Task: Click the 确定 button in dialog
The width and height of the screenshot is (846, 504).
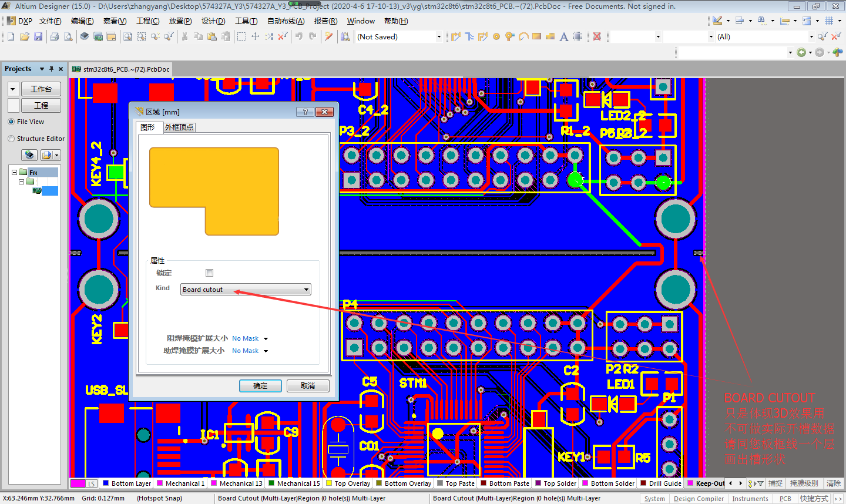Action: pyautogui.click(x=260, y=386)
